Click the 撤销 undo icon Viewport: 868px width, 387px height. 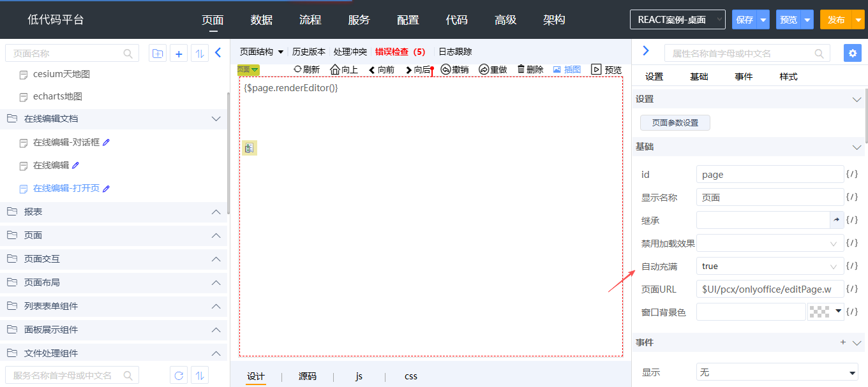coord(446,69)
